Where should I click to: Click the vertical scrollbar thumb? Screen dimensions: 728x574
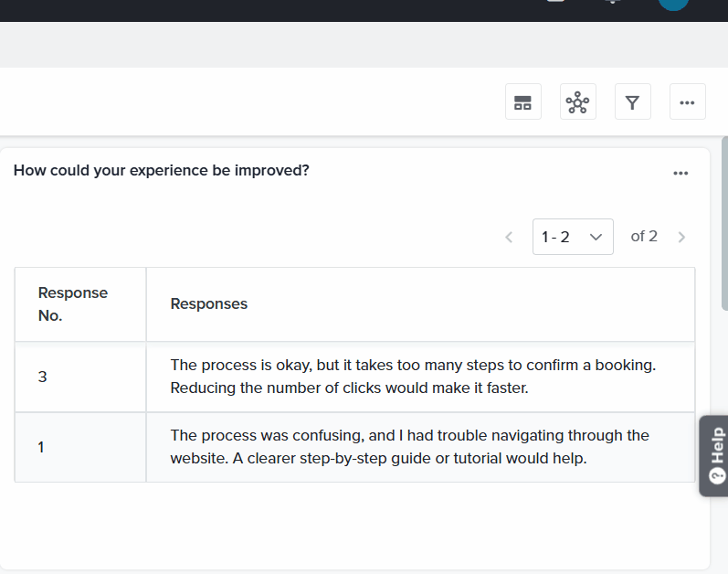[724, 223]
